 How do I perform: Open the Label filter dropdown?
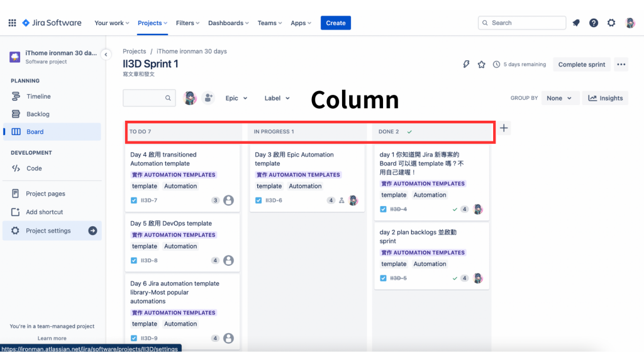point(277,98)
